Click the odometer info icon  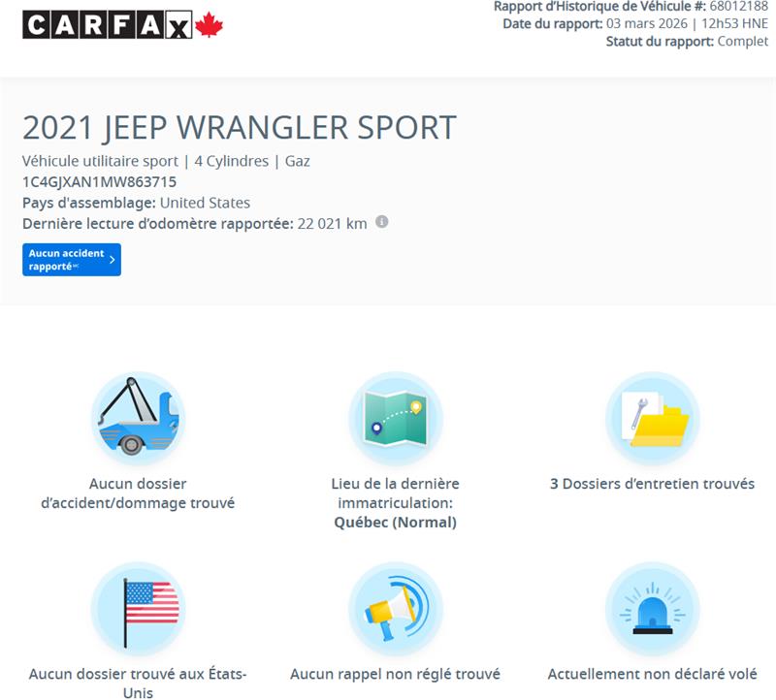(381, 222)
